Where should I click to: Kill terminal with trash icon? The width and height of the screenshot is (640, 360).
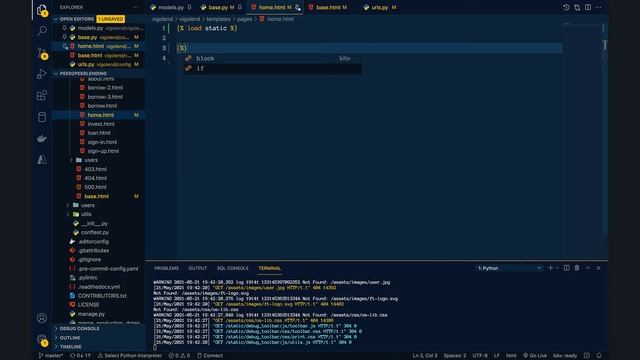coord(577,268)
